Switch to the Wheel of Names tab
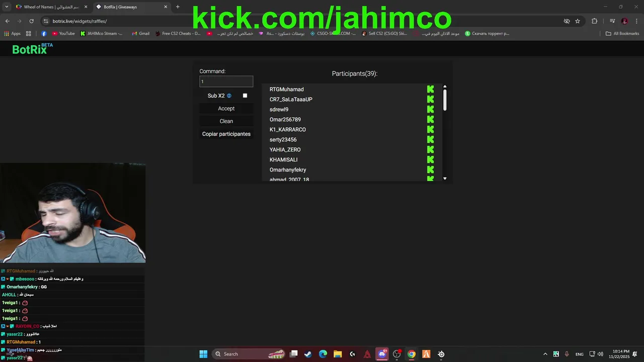The width and height of the screenshot is (644, 362). pos(51,7)
